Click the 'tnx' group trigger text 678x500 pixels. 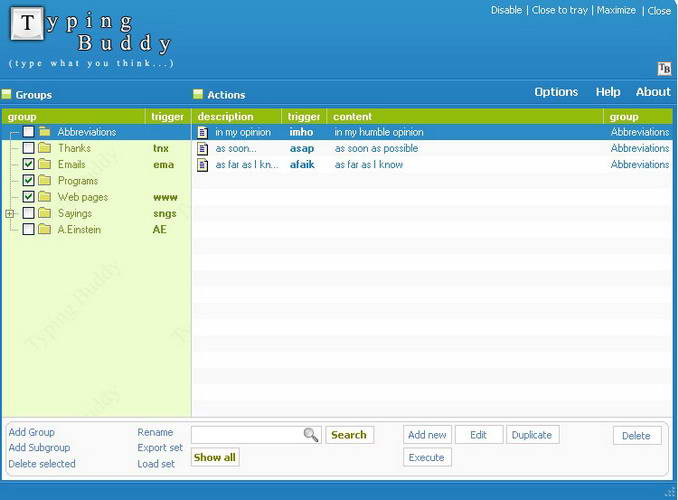coord(161,148)
